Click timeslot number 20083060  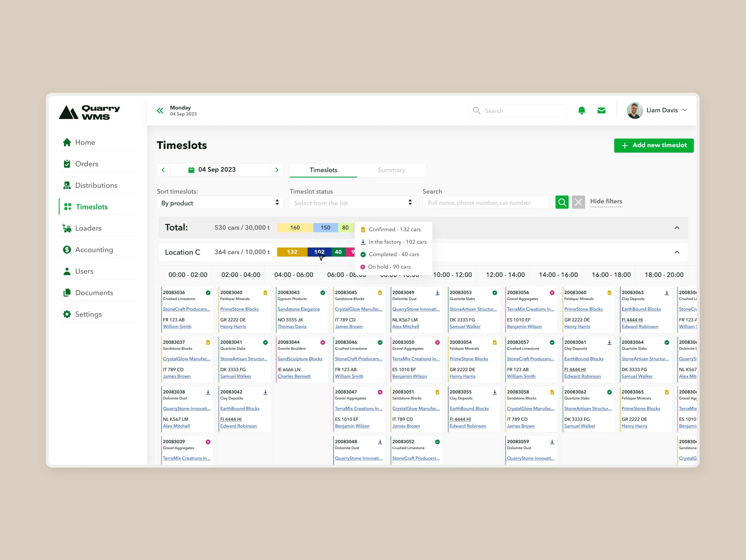pyautogui.click(x=575, y=292)
